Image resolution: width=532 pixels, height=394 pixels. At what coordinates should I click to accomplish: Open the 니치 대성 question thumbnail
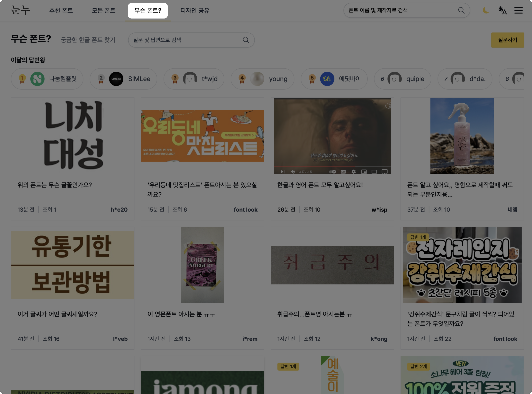[73, 136]
